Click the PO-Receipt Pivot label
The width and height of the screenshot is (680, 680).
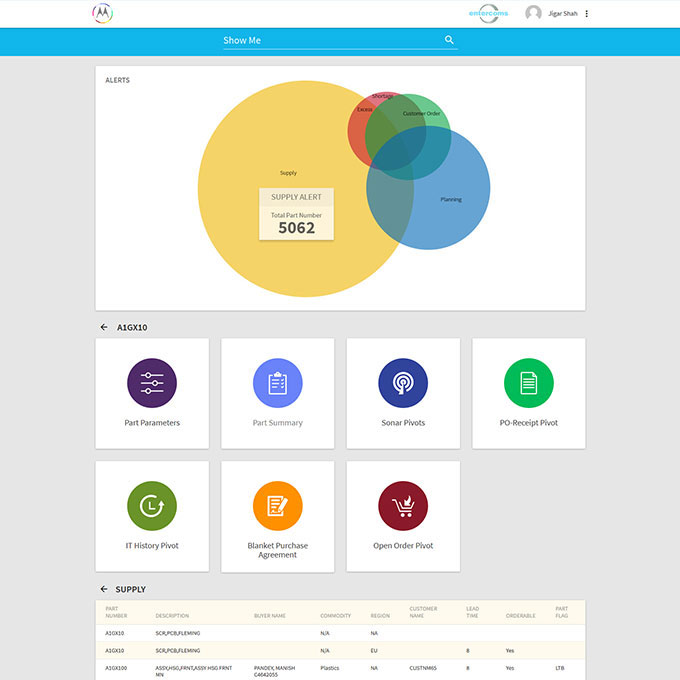click(x=529, y=423)
